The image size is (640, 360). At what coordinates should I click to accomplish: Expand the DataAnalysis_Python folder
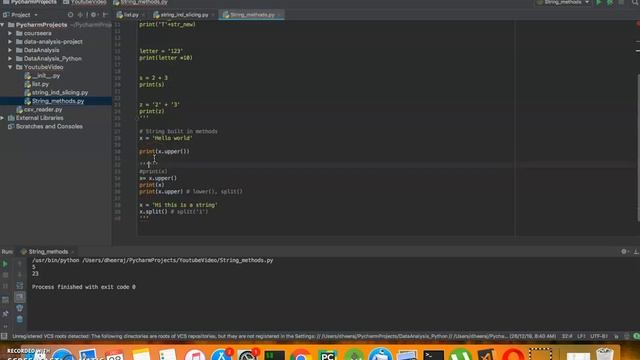tap(10, 58)
